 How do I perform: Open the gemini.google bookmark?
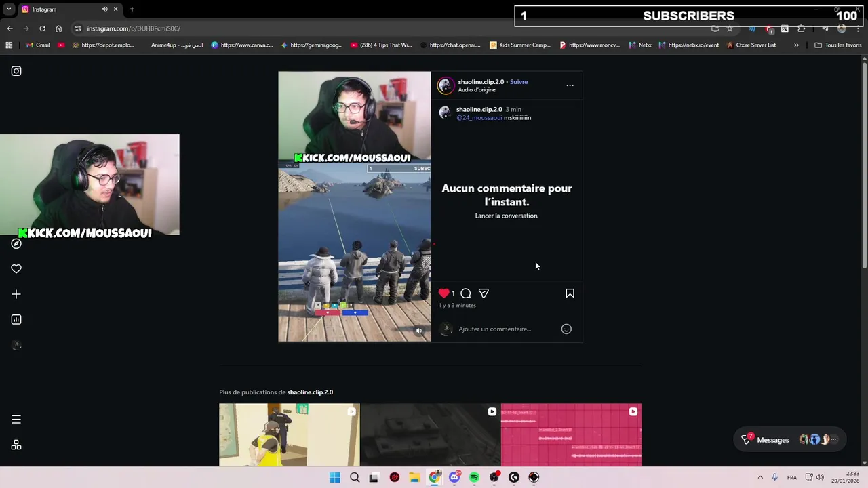[312, 45]
